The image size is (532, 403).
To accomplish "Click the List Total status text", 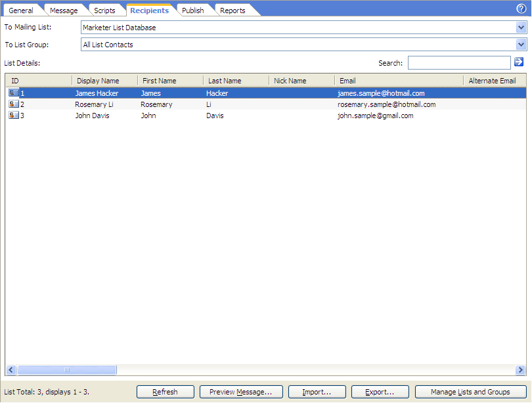I will [47, 392].
